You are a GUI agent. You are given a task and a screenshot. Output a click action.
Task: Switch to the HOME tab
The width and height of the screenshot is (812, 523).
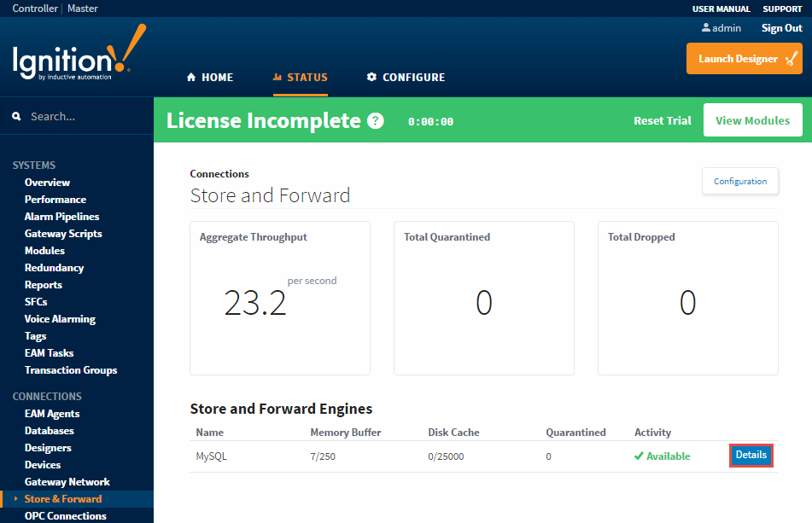(215, 77)
